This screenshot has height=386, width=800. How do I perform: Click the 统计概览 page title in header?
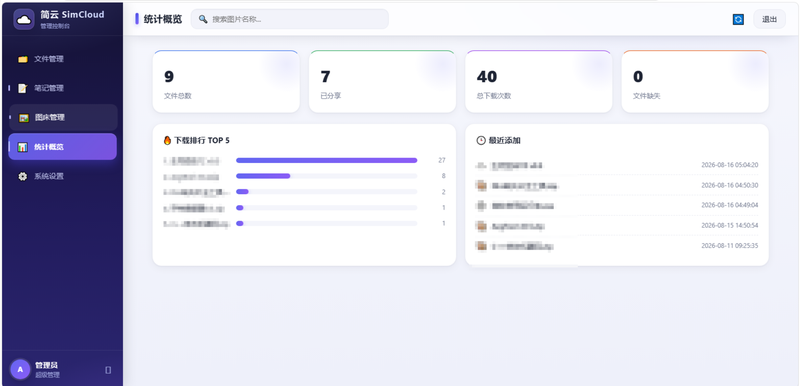163,19
